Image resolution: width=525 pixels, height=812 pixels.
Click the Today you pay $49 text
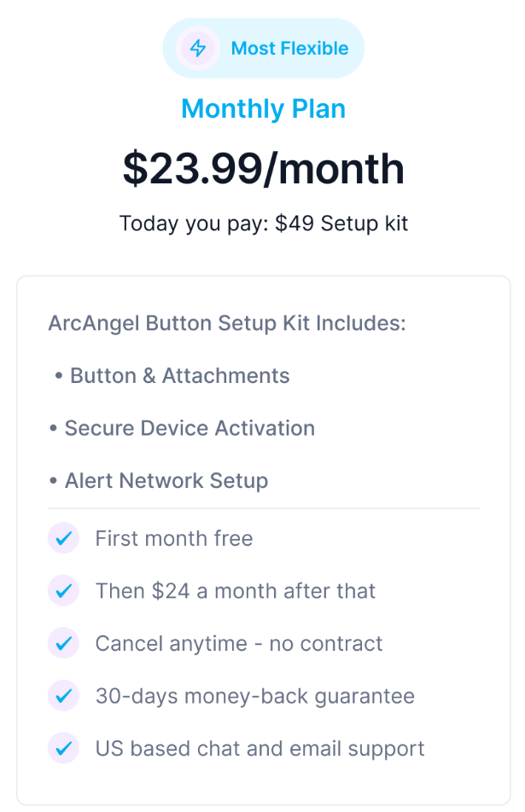tap(263, 223)
